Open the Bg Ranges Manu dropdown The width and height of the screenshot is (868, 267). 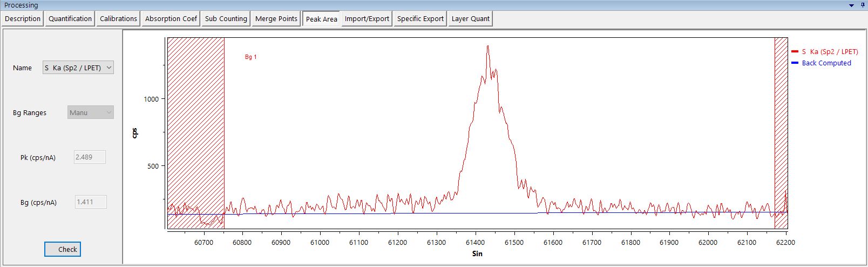91,112
